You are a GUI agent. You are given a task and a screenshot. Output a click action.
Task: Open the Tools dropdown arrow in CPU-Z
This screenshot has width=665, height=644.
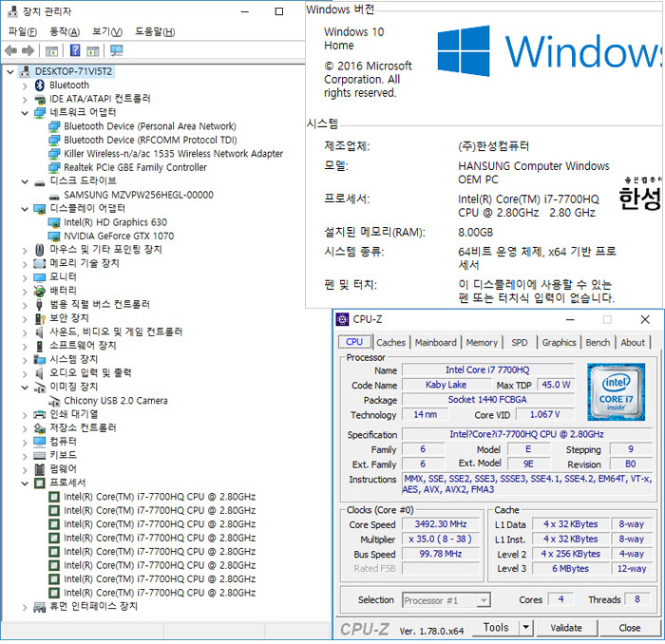526,627
